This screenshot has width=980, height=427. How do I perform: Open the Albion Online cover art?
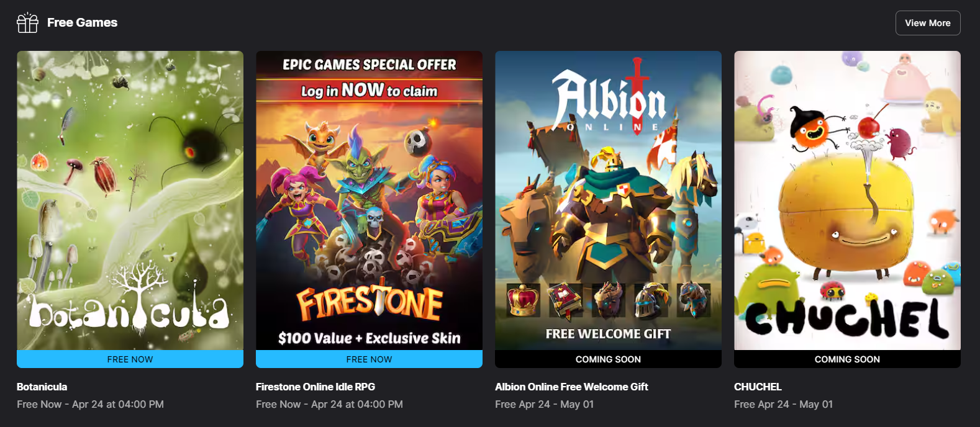[608, 200]
